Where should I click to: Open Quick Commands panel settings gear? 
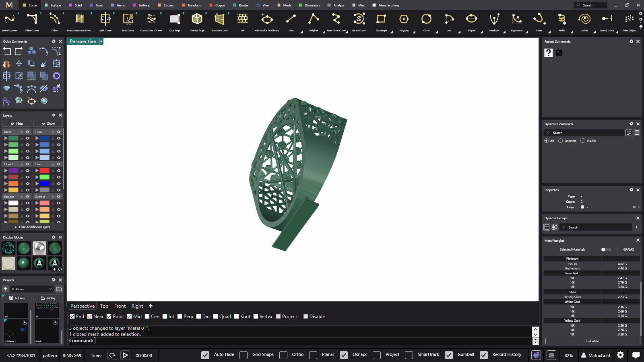click(54, 41)
